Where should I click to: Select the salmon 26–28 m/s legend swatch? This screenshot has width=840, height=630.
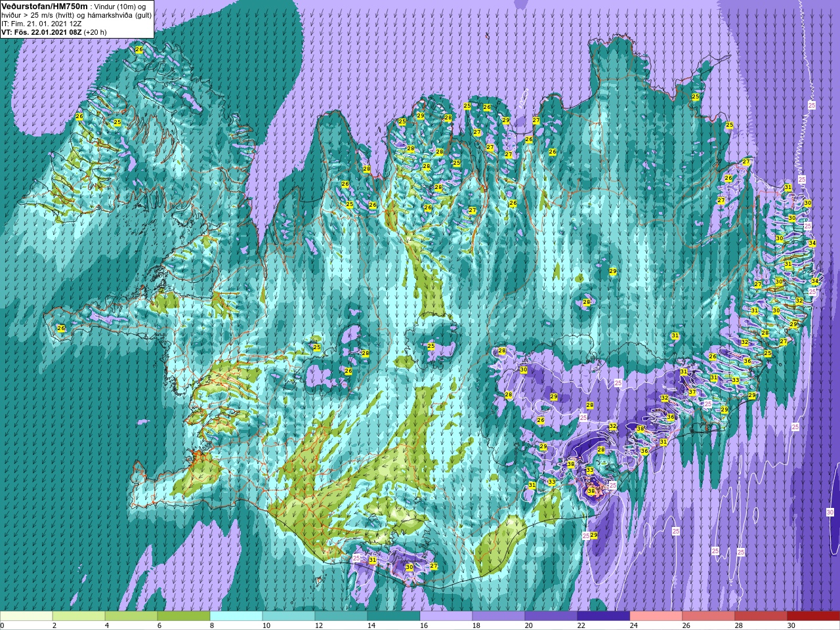click(709, 616)
